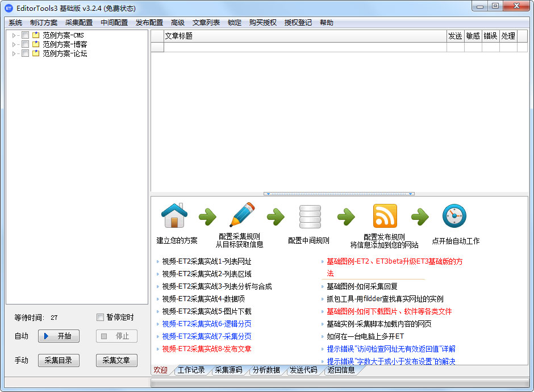This screenshot has height=392, width=534.
Task: Open the 授权登记 menu
Action: 298,23
